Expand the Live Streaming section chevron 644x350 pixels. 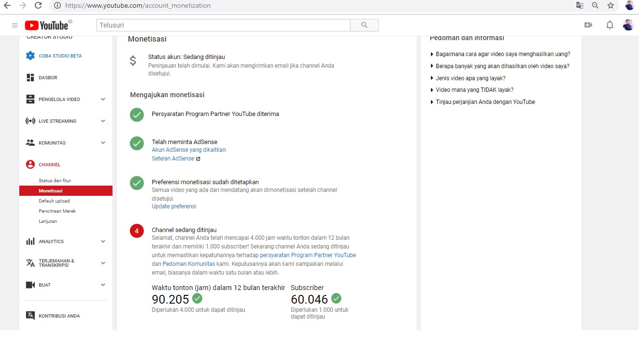click(103, 121)
